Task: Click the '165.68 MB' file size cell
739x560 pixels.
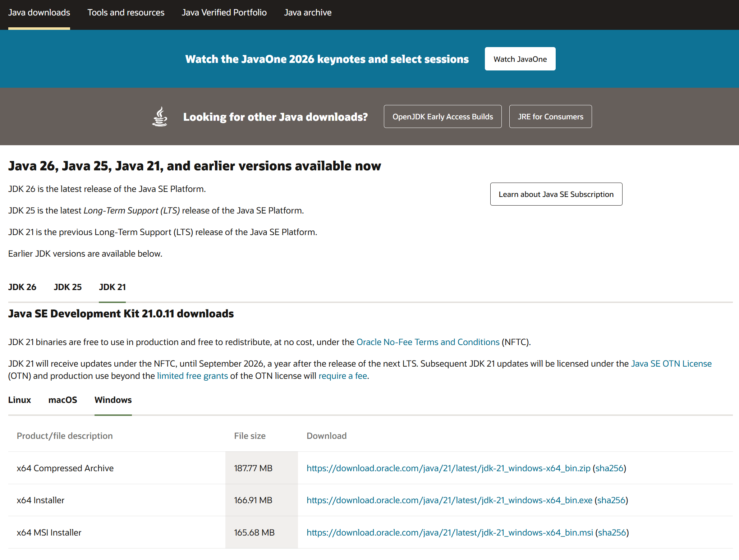Action: (x=262, y=532)
